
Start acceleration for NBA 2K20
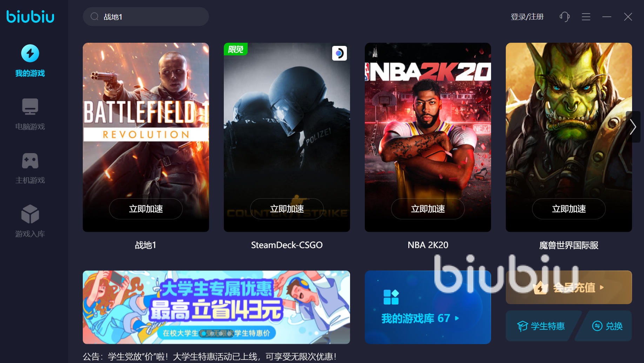(428, 209)
